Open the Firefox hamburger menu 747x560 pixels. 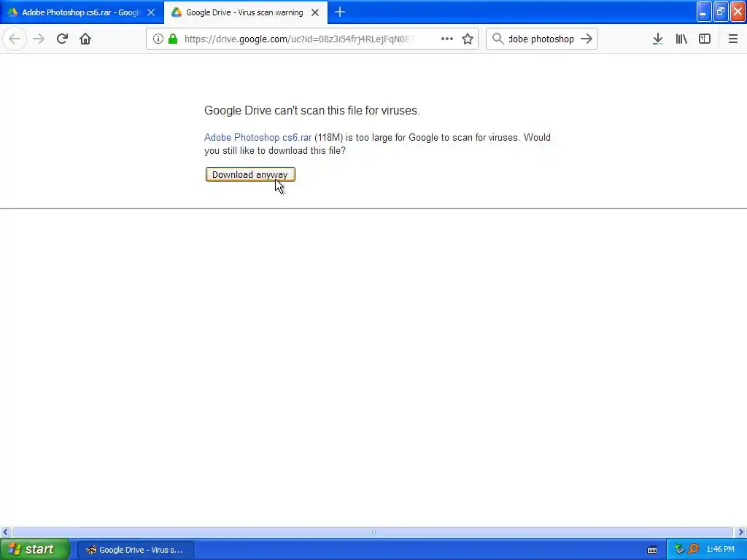click(732, 39)
